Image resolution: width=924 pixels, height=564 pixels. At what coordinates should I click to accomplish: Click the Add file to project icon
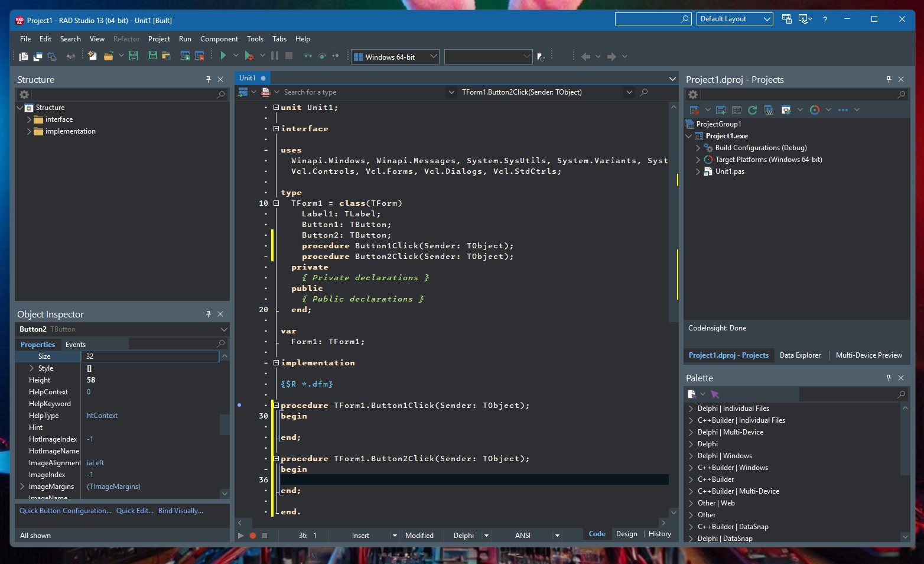click(x=185, y=56)
